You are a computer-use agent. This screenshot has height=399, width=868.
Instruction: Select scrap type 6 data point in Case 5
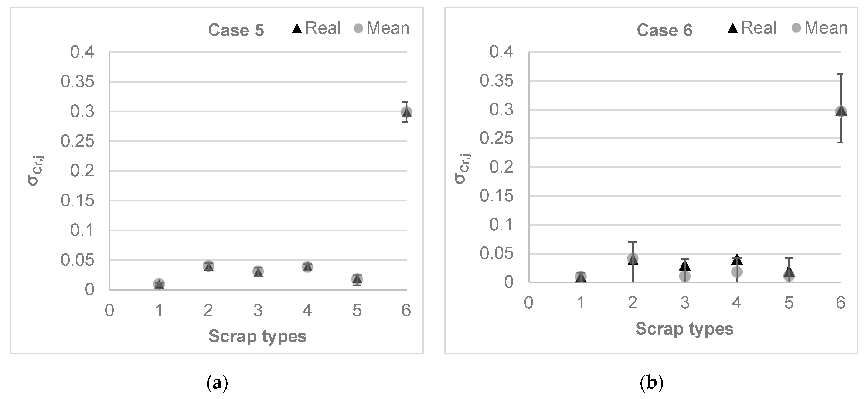point(406,112)
